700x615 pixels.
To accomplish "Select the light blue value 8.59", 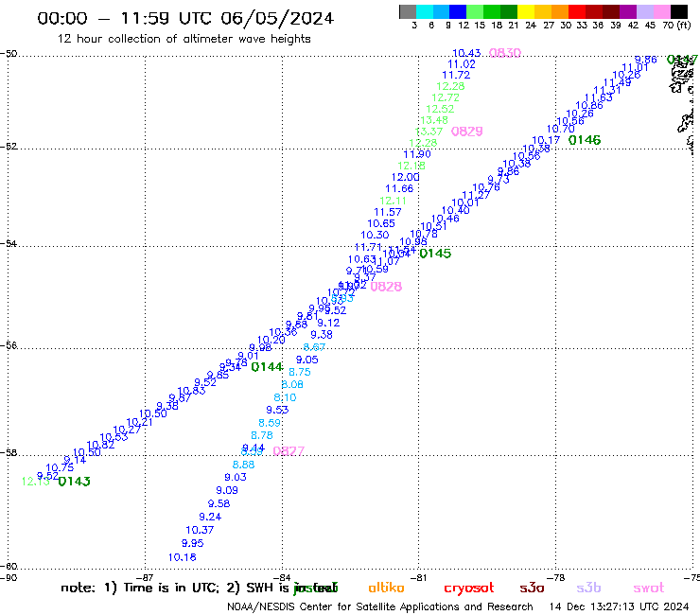I will [270, 423].
